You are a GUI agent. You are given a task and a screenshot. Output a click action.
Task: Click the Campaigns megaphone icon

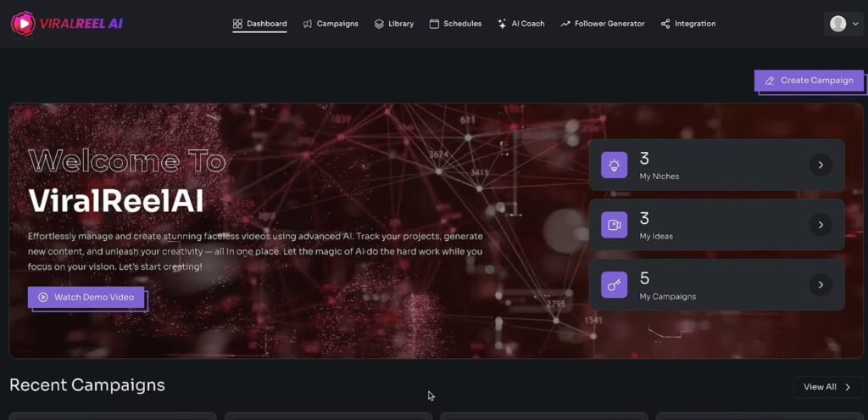click(x=307, y=24)
